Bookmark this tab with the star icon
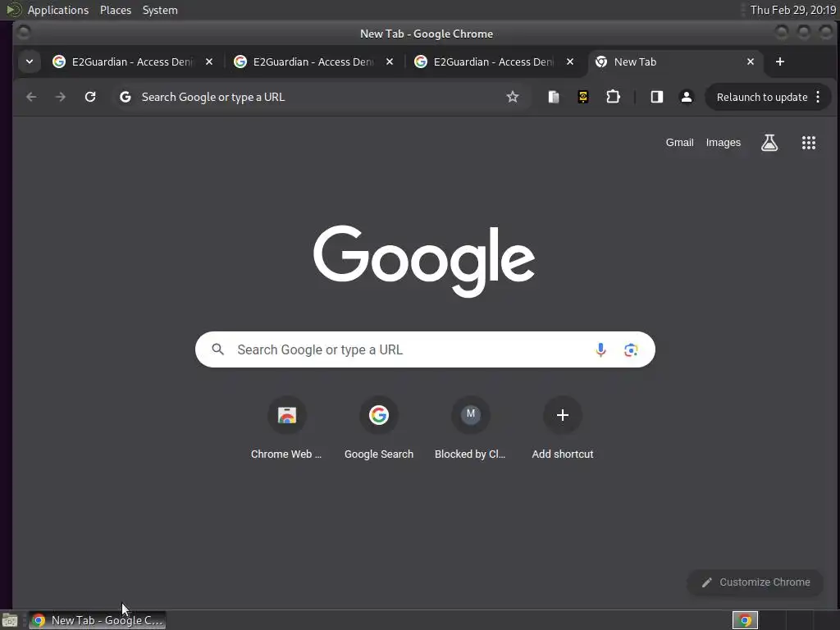 (513, 97)
